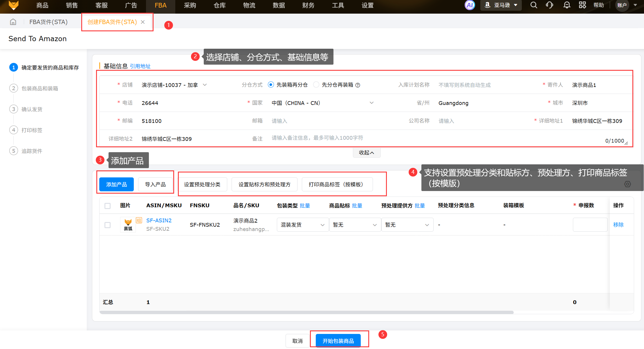This screenshot has height=349, width=644.
Task: Open the 仓库 menu in top navigation
Action: 219,6
